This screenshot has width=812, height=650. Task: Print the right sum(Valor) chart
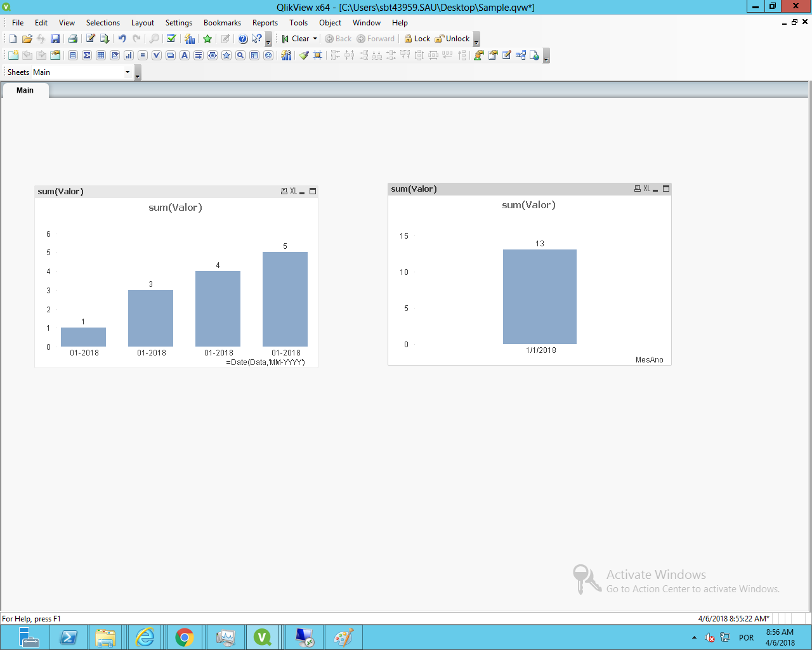pyautogui.click(x=638, y=189)
